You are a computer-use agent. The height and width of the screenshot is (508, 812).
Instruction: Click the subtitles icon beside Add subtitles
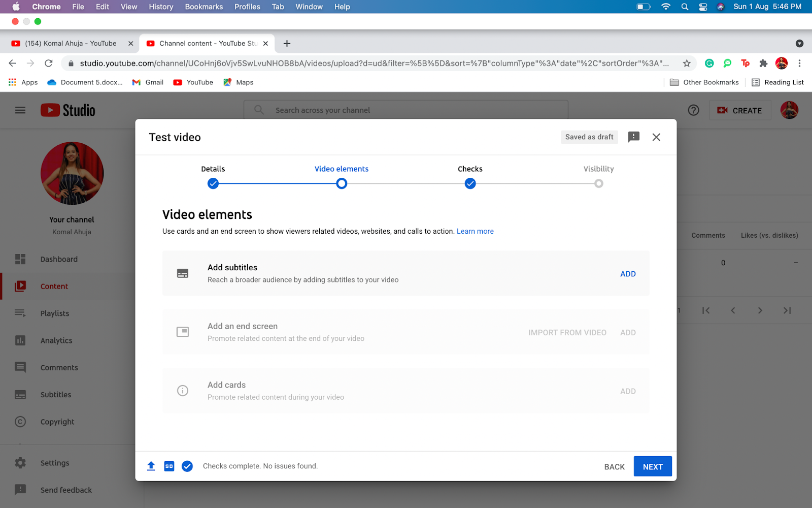coord(183,273)
